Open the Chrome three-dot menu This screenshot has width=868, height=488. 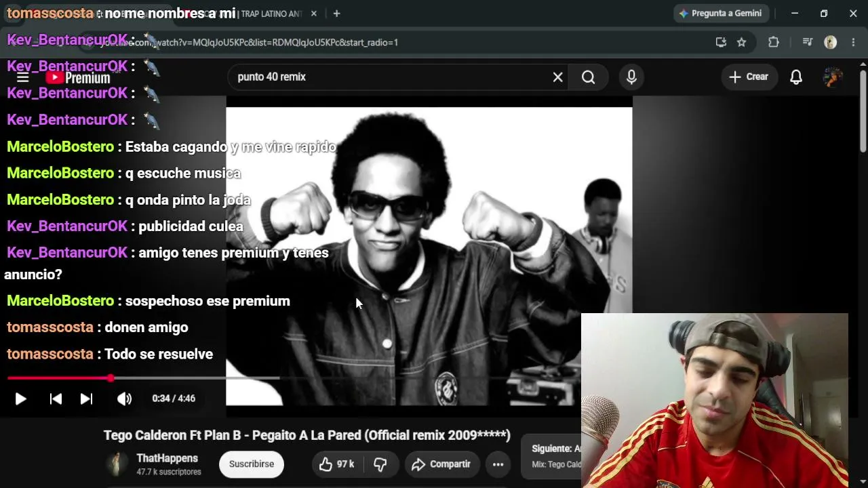click(854, 42)
